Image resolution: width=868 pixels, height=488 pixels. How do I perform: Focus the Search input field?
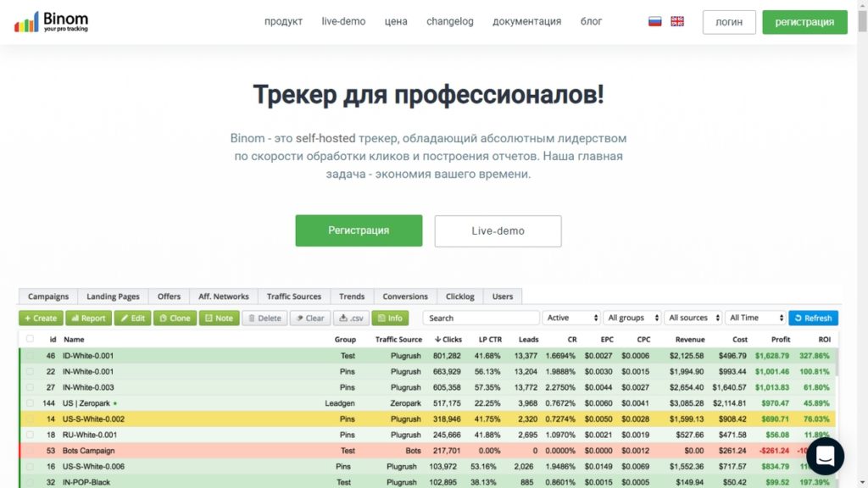(x=481, y=319)
